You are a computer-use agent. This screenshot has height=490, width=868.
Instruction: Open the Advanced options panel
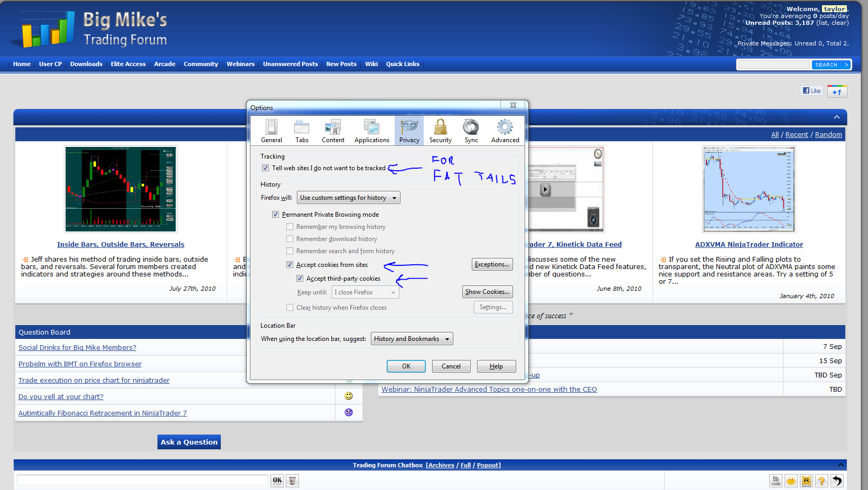pyautogui.click(x=505, y=131)
